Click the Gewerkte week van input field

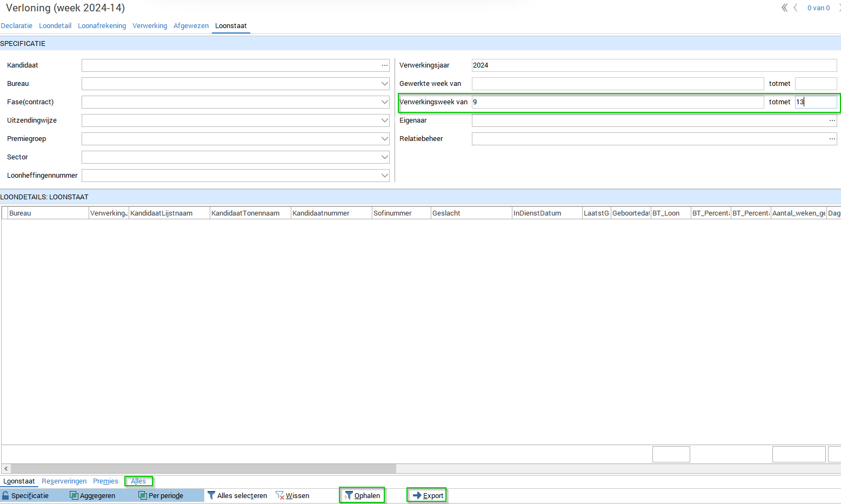click(x=617, y=84)
